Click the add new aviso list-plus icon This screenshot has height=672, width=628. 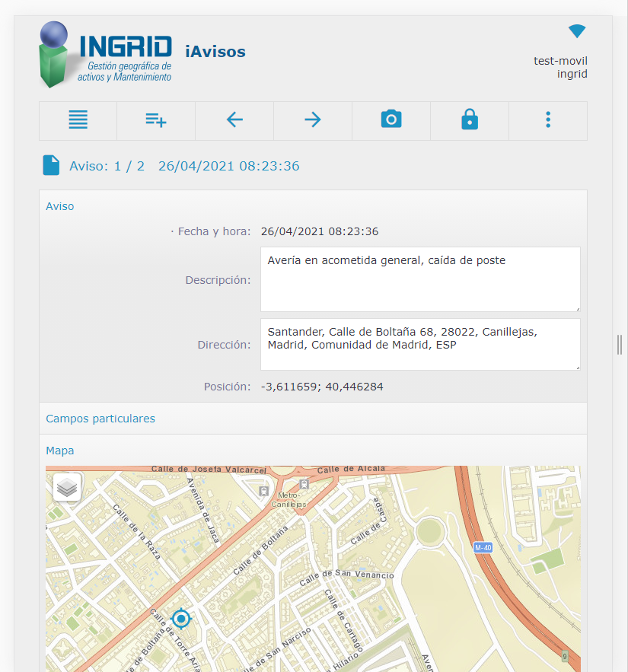point(156,120)
